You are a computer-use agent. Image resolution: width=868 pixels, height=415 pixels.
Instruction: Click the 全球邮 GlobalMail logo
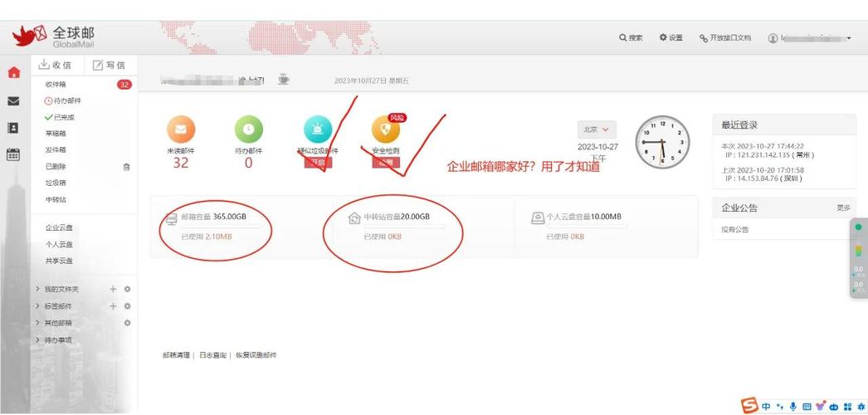(x=54, y=37)
